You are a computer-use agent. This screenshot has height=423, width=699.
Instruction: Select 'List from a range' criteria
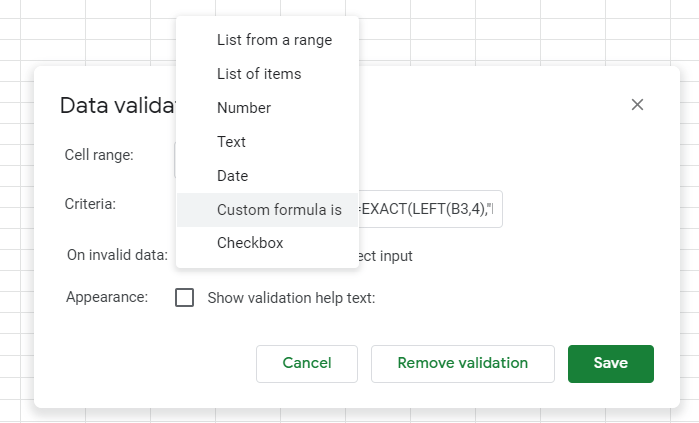coord(274,40)
